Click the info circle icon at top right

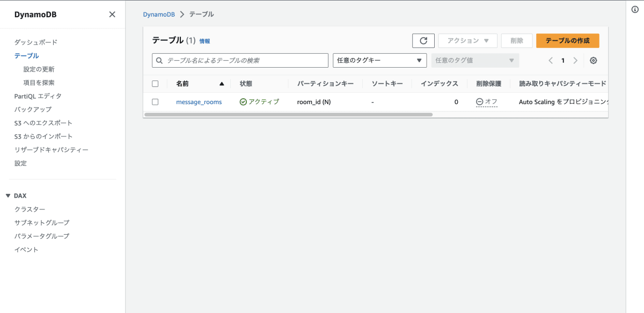635,10
